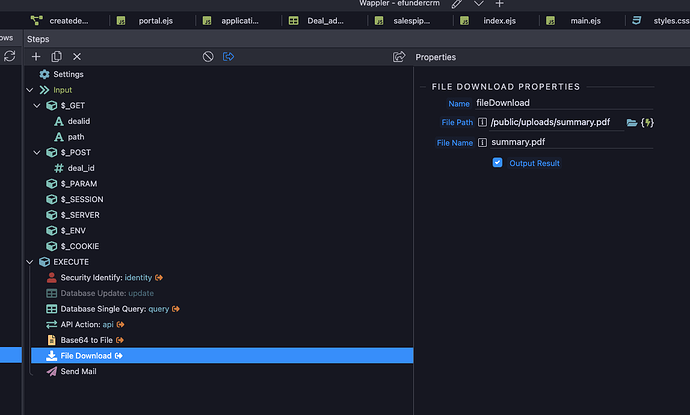
Task: Select the Base64 to File document icon
Action: (51, 340)
